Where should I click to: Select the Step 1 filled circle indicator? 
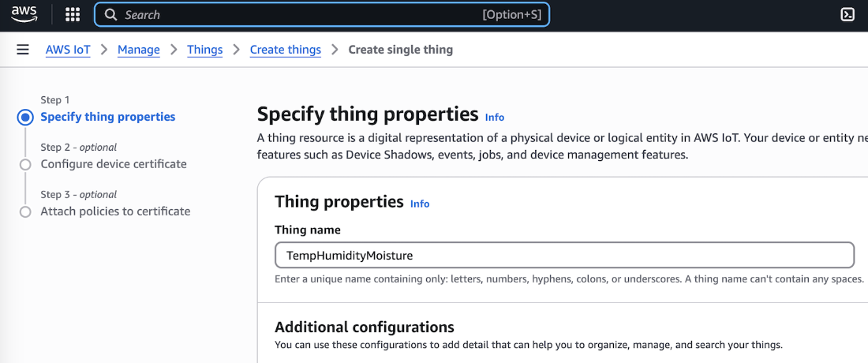(25, 118)
